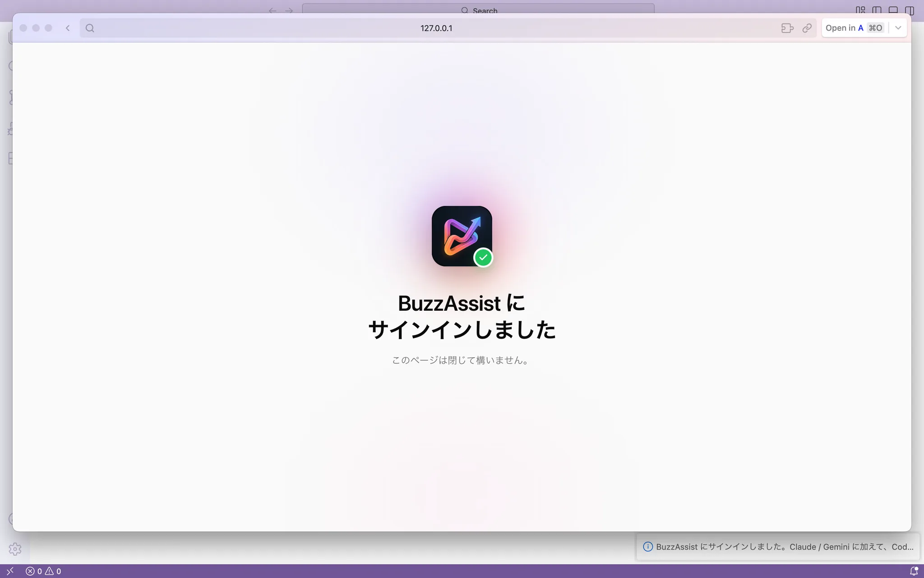This screenshot has height=578, width=924.
Task: Click the go back arrow in editor title bar
Action: [273, 10]
